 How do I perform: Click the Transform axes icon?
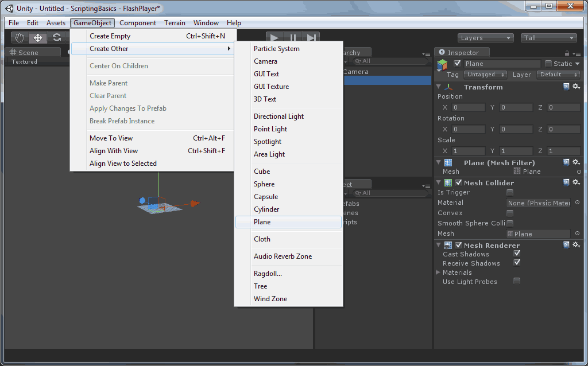[x=448, y=87]
